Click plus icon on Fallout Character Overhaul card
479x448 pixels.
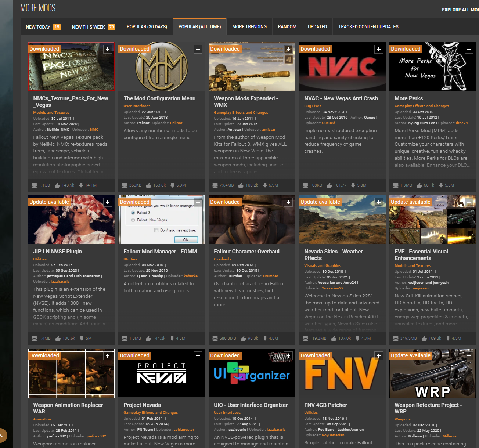click(288, 202)
